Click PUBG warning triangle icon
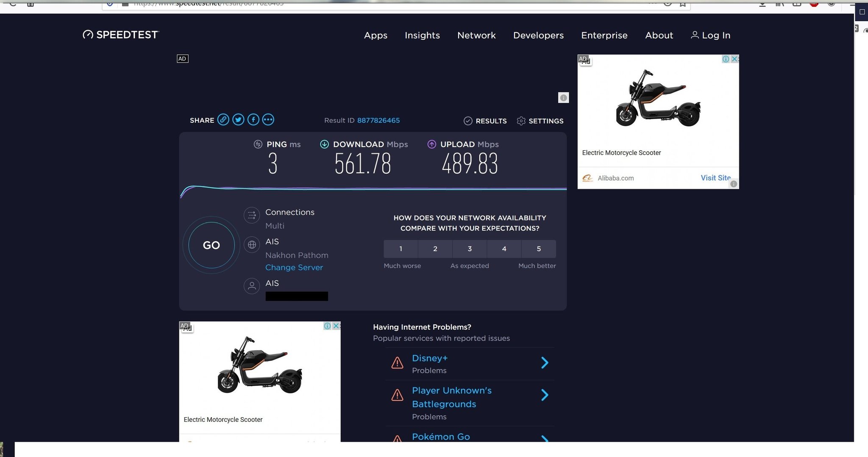Viewport: 868px width, 457px height. [x=397, y=395]
